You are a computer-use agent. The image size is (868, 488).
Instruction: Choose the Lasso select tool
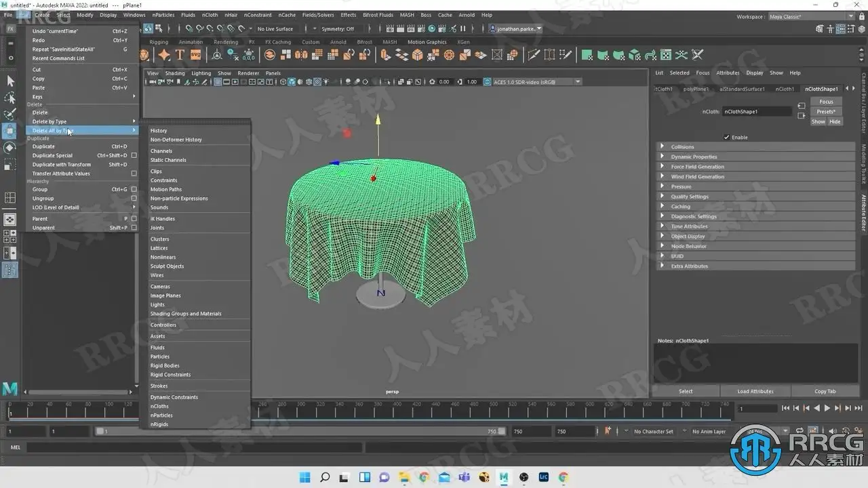pyautogui.click(x=10, y=98)
